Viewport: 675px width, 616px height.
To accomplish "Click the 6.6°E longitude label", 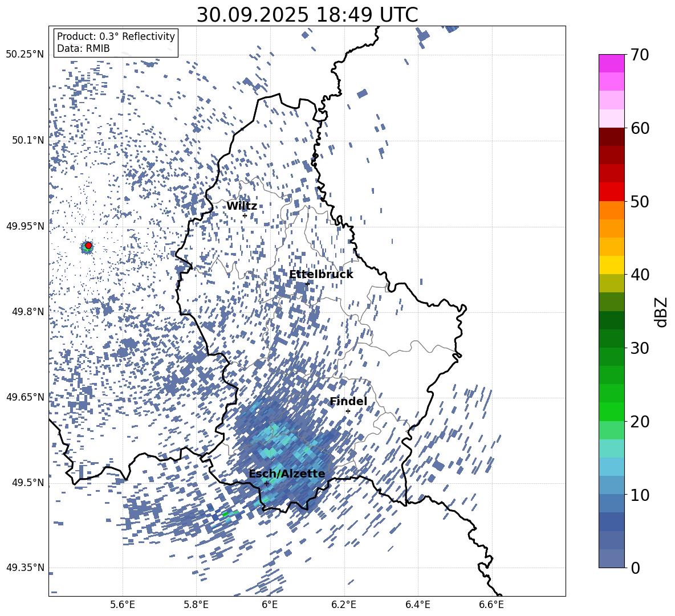I will [491, 605].
